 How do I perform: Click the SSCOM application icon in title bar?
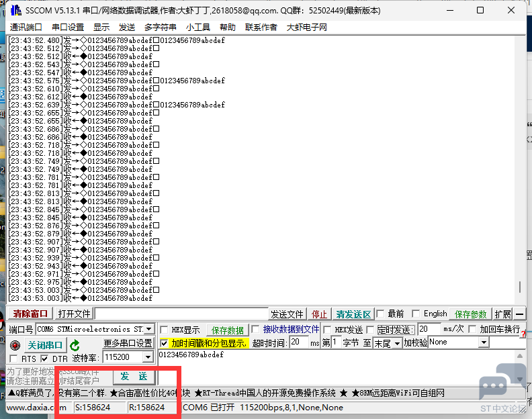(15, 10)
